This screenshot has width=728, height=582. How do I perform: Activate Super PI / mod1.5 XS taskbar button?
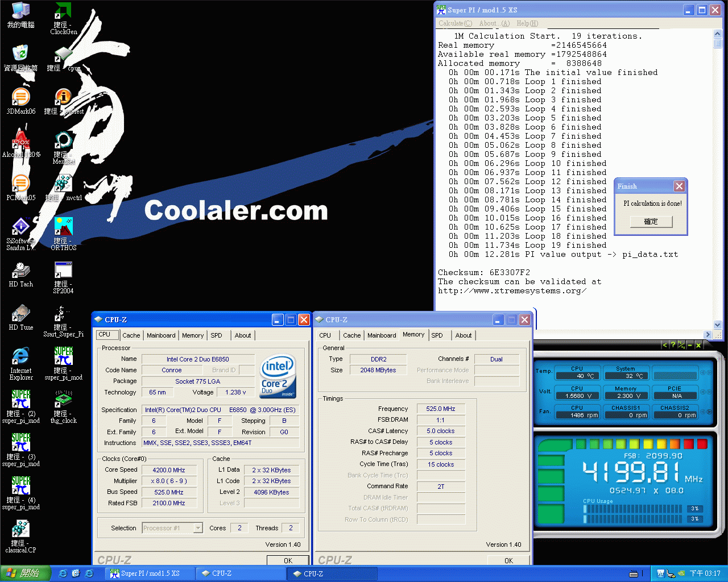[151, 573]
